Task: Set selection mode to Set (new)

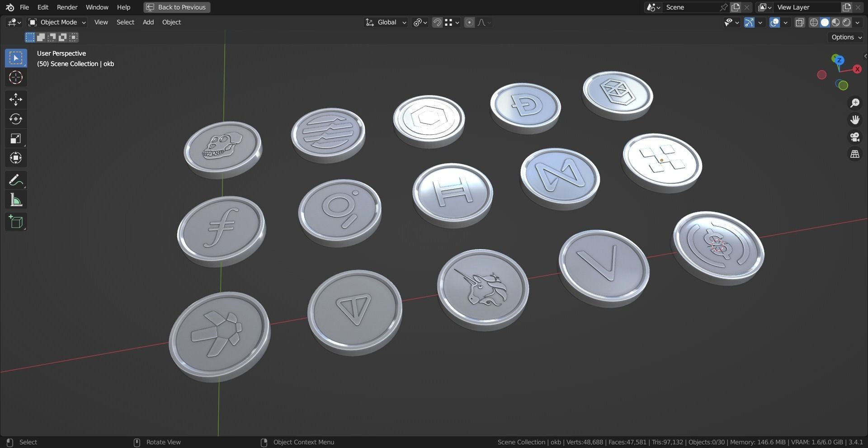Action: 30,37
